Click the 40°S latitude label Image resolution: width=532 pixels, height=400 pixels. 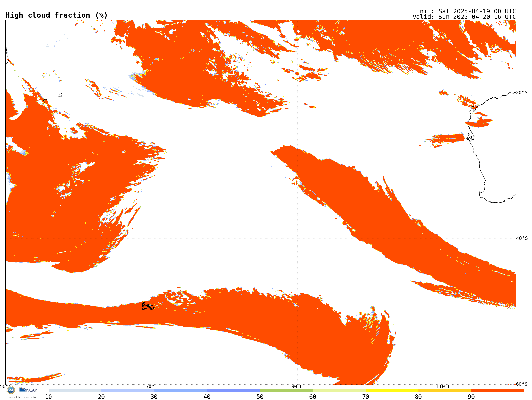[x=522, y=238]
